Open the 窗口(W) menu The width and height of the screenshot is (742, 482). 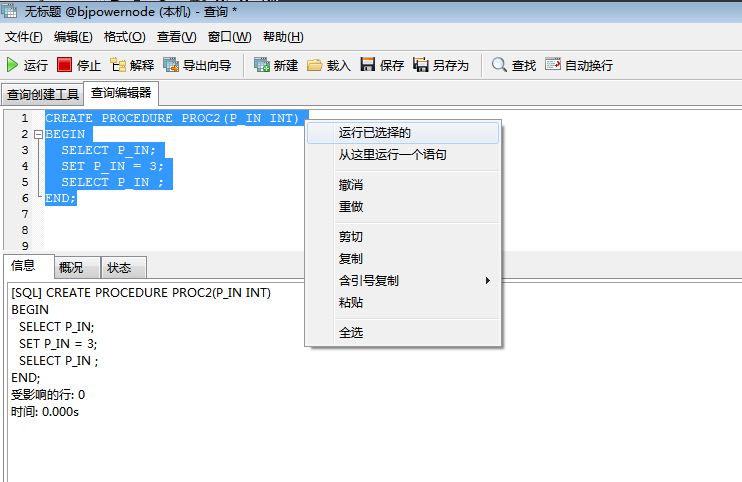coord(230,37)
